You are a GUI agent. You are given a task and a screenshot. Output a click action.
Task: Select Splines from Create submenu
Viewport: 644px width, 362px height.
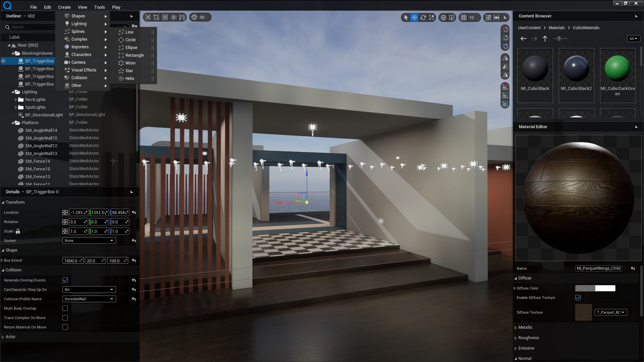(78, 31)
